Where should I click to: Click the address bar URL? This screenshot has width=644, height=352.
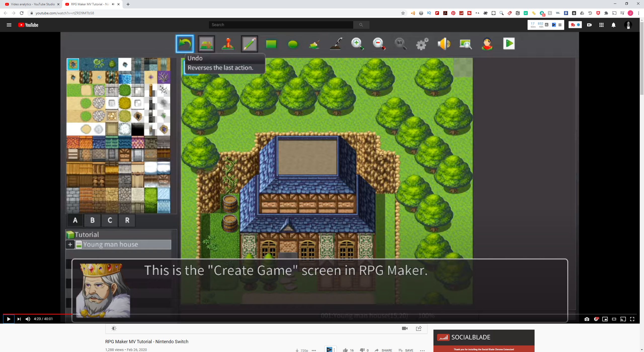(x=65, y=13)
